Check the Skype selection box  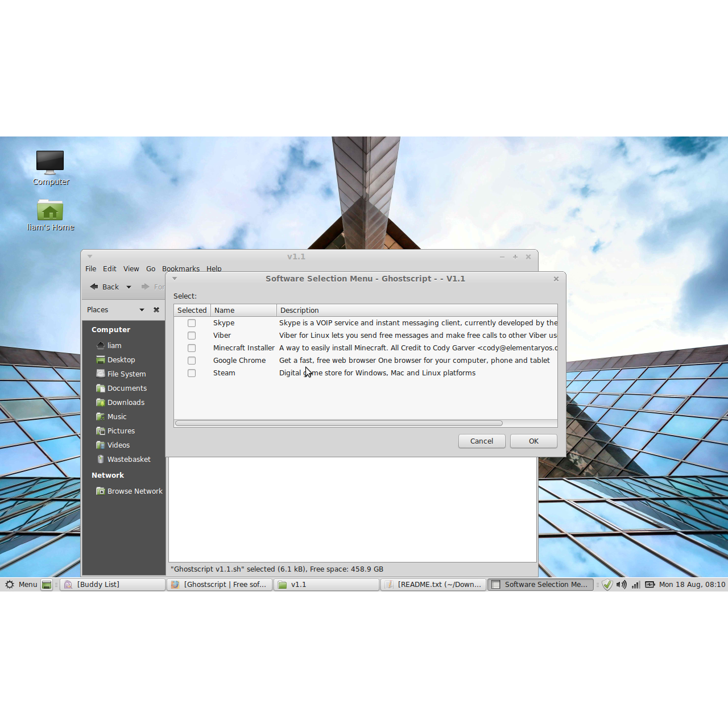(192, 322)
